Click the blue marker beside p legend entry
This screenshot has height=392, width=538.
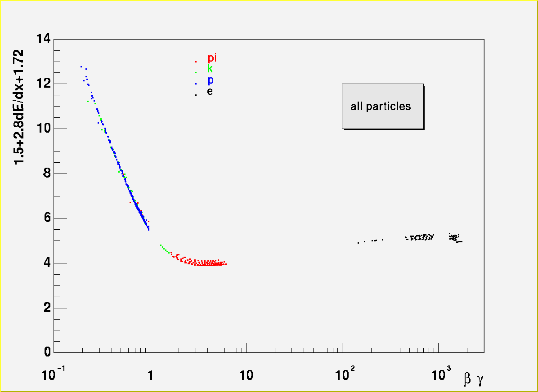tap(196, 84)
